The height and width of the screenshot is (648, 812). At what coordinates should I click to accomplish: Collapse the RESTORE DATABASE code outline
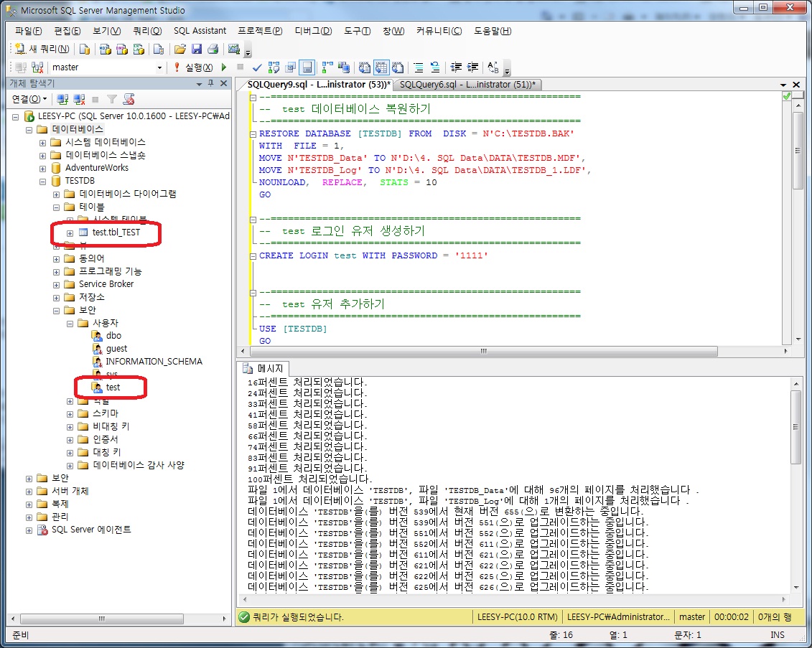point(253,134)
